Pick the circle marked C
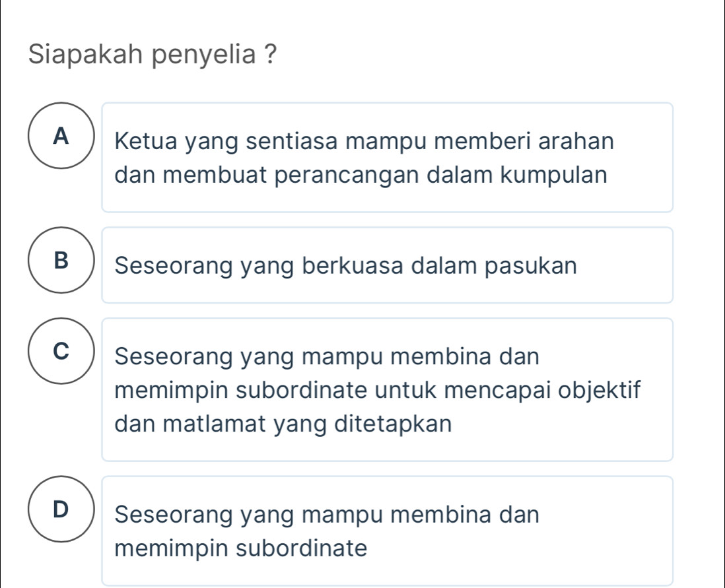This screenshot has height=588, width=725. click(62, 351)
